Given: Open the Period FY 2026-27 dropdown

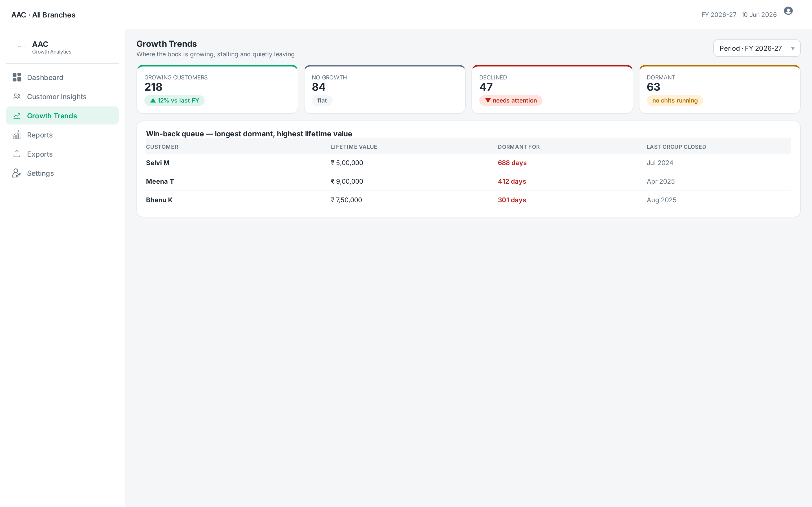Looking at the screenshot, I should click(x=757, y=48).
